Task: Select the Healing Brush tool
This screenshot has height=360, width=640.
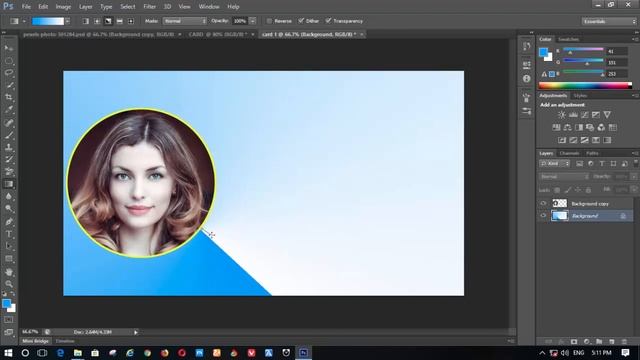Action: [x=9, y=123]
